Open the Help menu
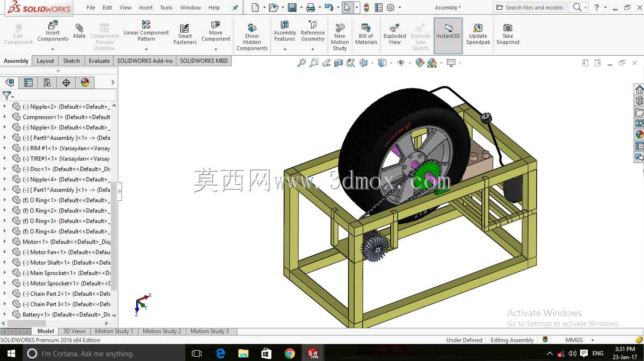 coord(214,8)
